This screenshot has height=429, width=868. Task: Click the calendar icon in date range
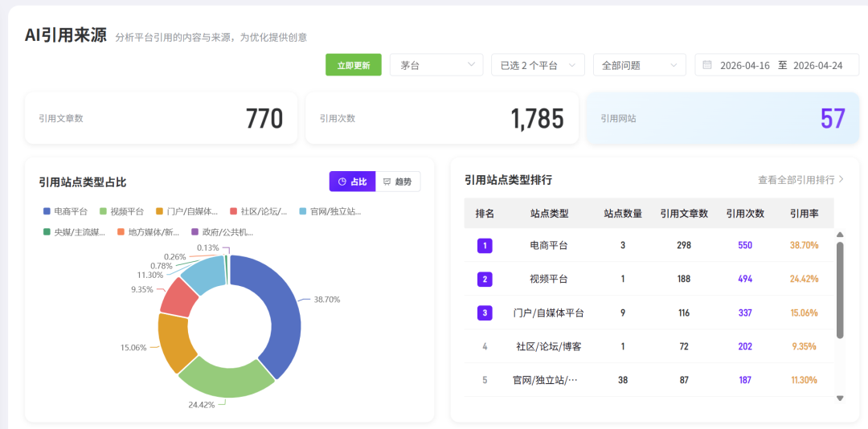(707, 65)
